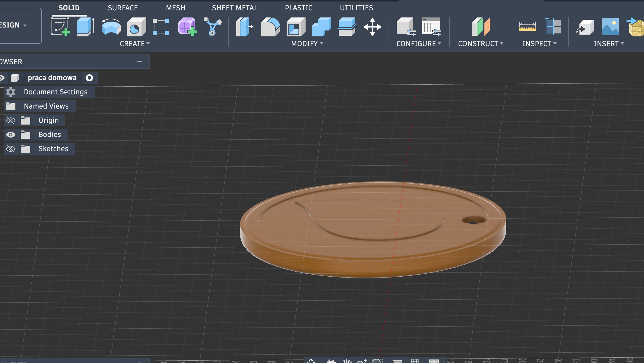Collapse the Browser panel with minus button
This screenshot has height=363, width=644.
[x=140, y=62]
